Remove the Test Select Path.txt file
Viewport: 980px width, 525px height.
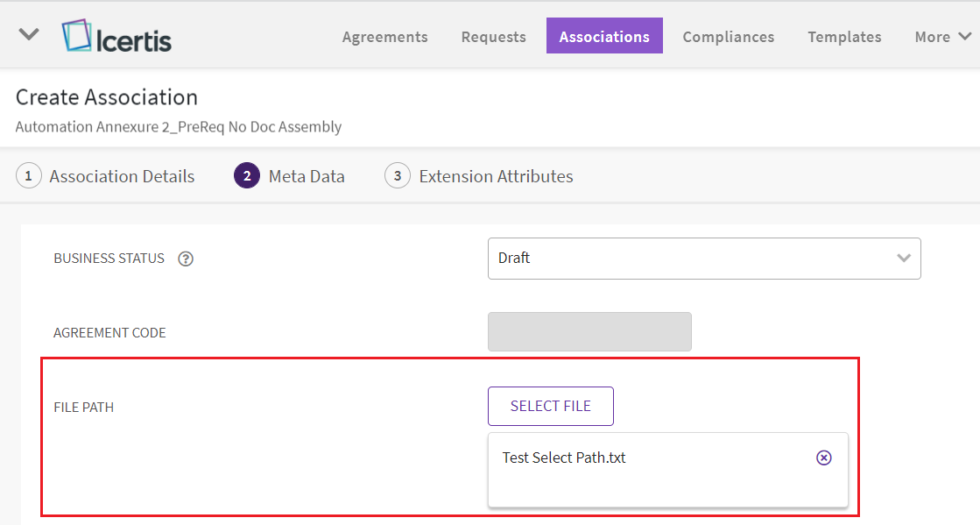(823, 458)
